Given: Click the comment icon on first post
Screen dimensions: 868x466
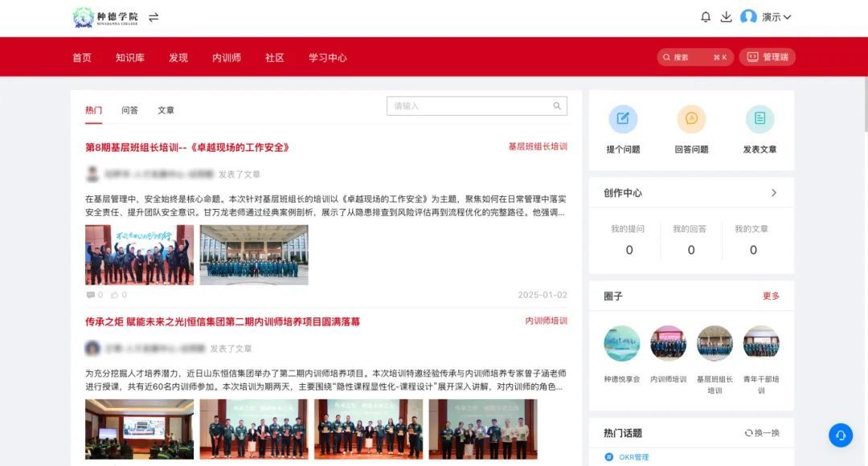Looking at the screenshot, I should point(90,295).
